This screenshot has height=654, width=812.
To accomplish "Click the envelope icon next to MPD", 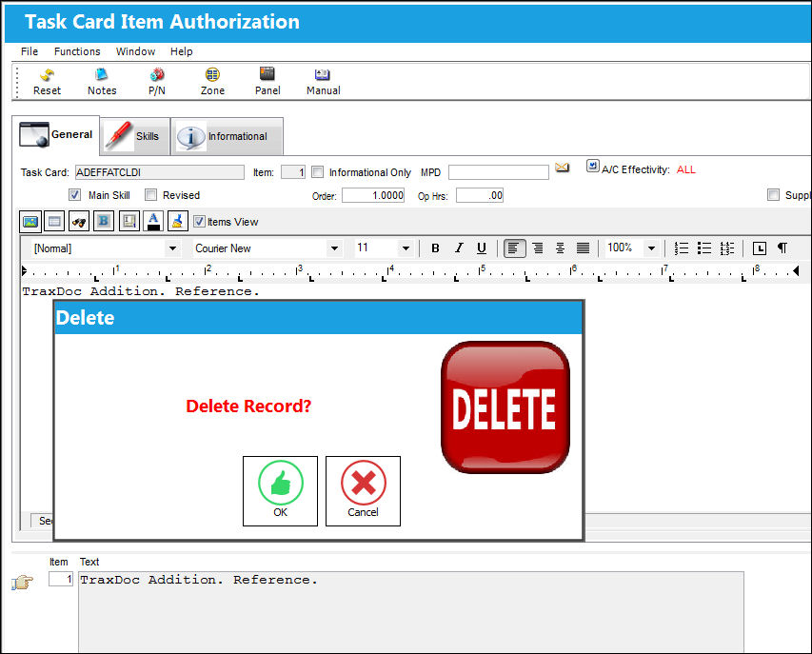I will click(x=562, y=168).
